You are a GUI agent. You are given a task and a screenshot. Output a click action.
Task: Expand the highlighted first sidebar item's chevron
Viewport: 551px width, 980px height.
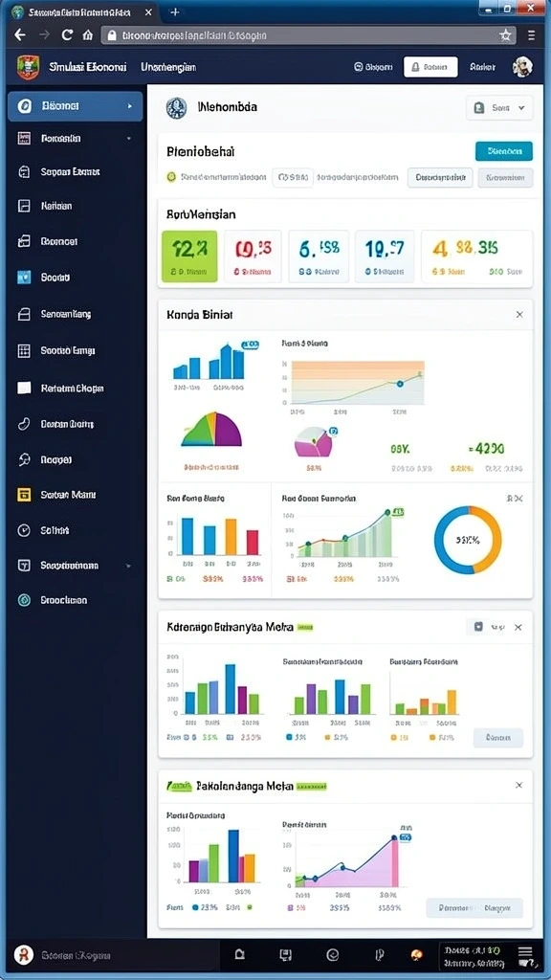coord(130,106)
